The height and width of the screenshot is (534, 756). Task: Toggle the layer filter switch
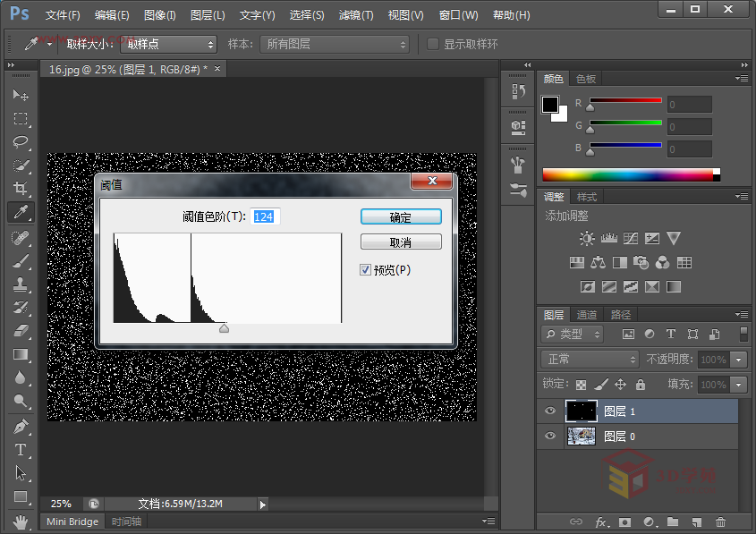click(744, 334)
